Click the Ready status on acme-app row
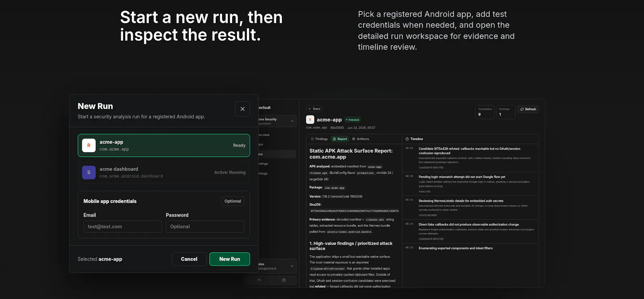Screen dimensions: 644x299 click(x=239, y=145)
